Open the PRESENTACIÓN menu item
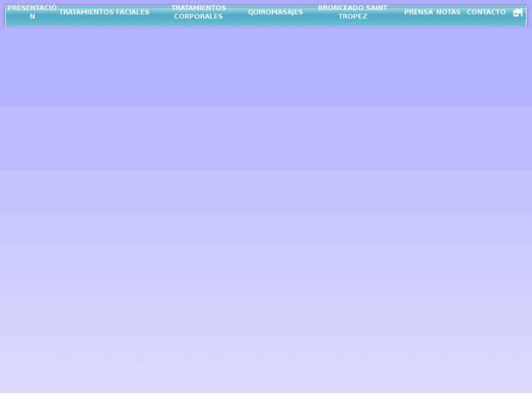 (32, 12)
